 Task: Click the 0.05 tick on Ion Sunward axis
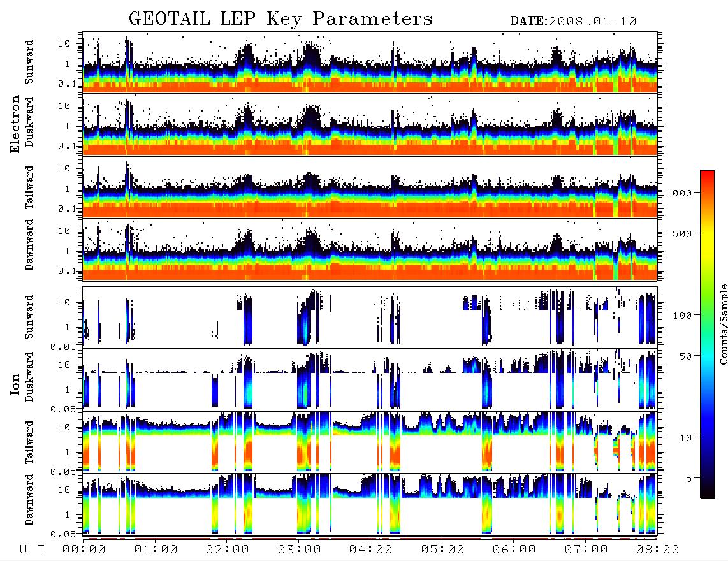(x=62, y=346)
